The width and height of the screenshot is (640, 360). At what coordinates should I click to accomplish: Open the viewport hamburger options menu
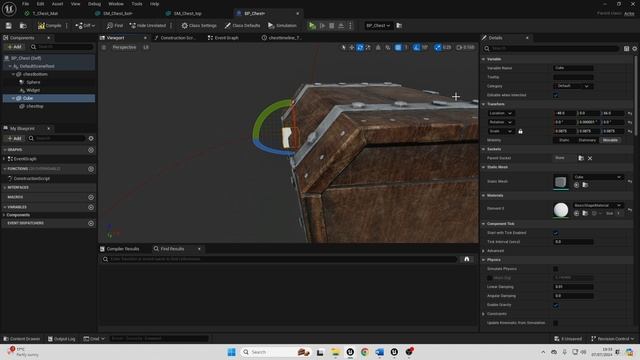[x=104, y=47]
